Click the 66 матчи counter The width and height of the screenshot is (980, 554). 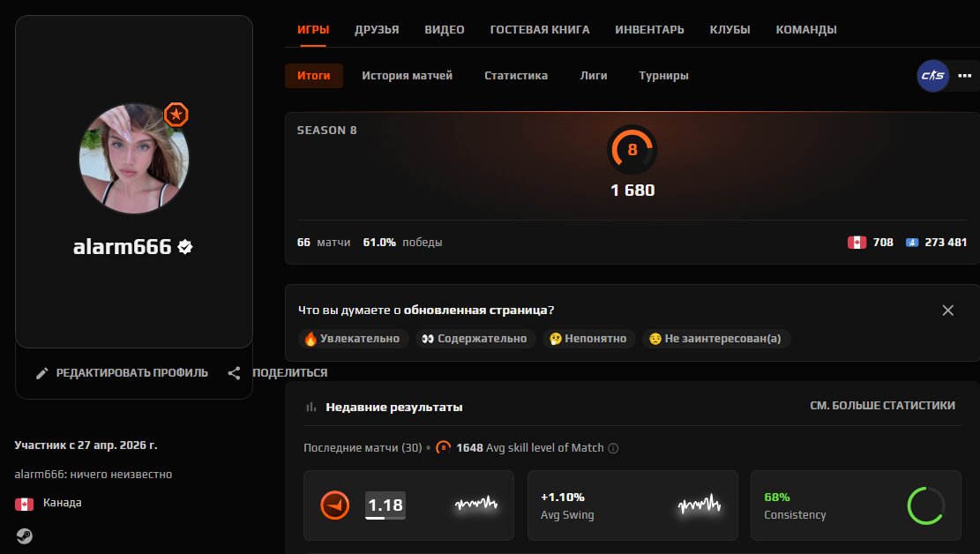click(324, 242)
